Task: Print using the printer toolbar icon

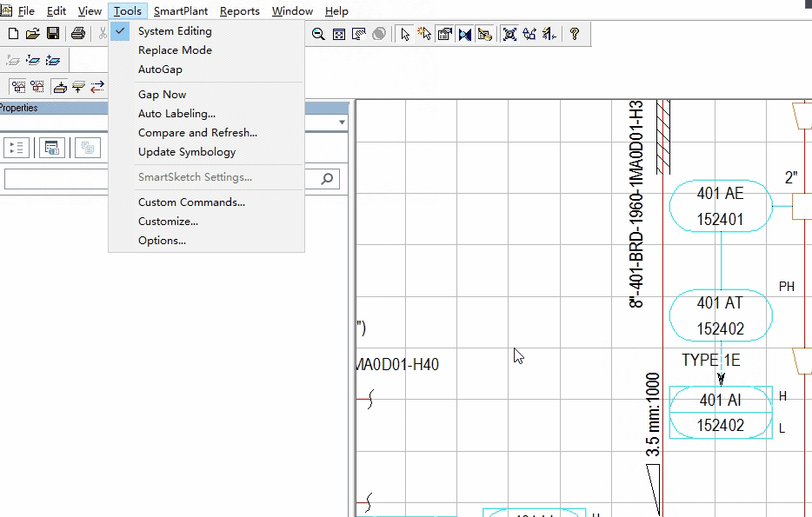Action: pyautogui.click(x=77, y=34)
